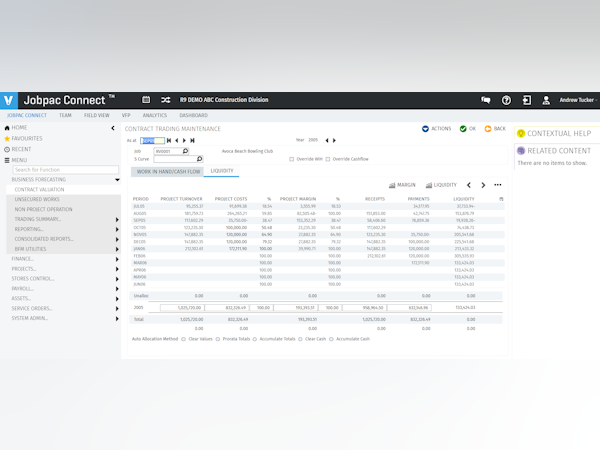Show the MARGIN chart
Screen dimensions: 600x450
[402, 185]
